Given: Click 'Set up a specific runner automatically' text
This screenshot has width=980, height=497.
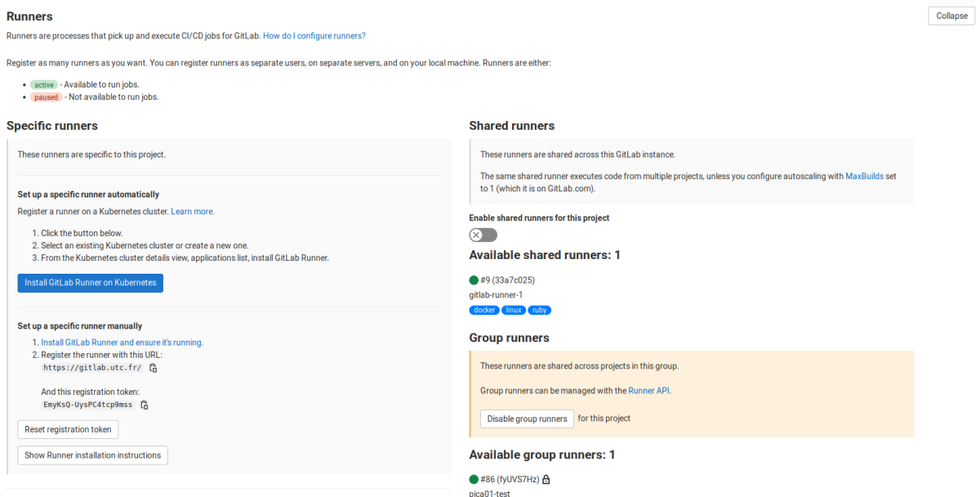Looking at the screenshot, I should tap(88, 195).
